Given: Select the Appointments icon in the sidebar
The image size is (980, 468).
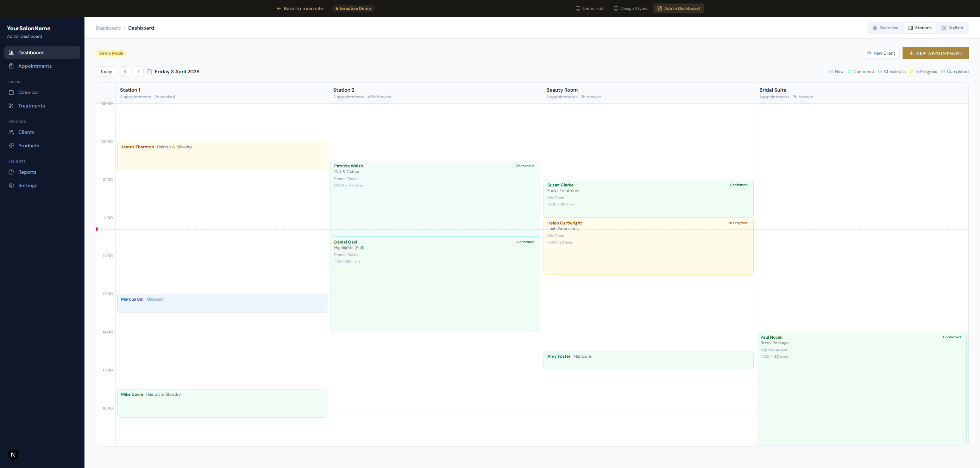Looking at the screenshot, I should click(x=11, y=66).
